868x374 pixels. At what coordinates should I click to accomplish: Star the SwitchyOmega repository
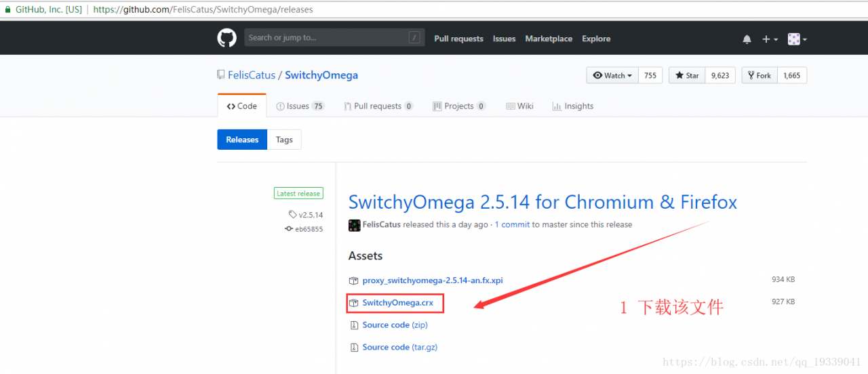687,76
